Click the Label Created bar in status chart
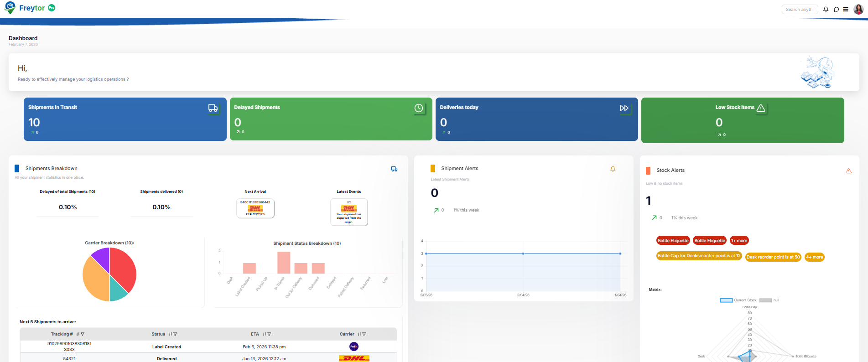The width and height of the screenshot is (868, 362). pyautogui.click(x=249, y=268)
